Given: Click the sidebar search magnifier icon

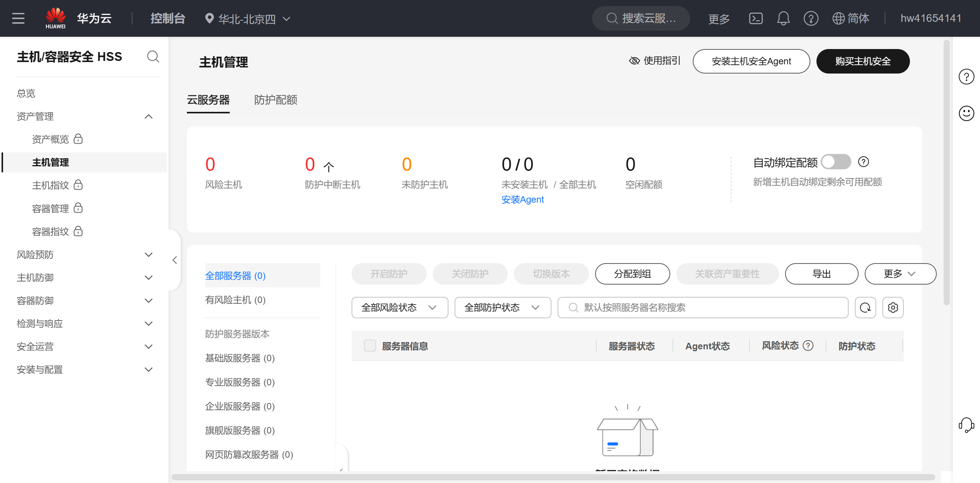Looking at the screenshot, I should point(153,57).
